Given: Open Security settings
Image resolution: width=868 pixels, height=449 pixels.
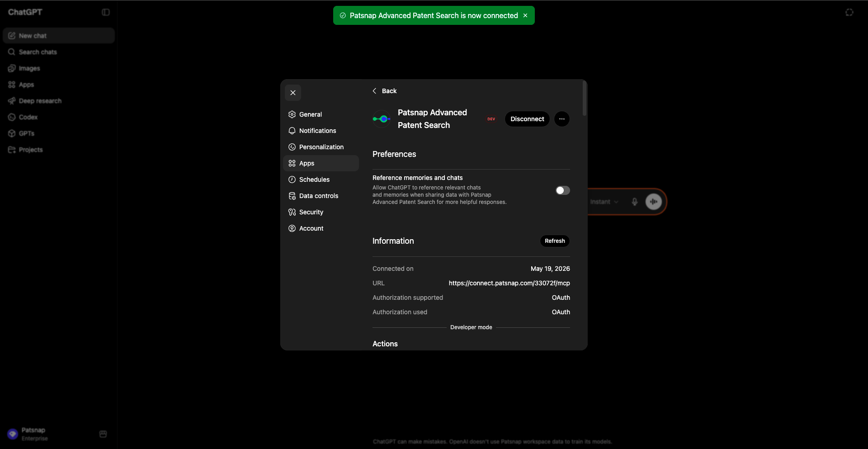Looking at the screenshot, I should (321, 212).
